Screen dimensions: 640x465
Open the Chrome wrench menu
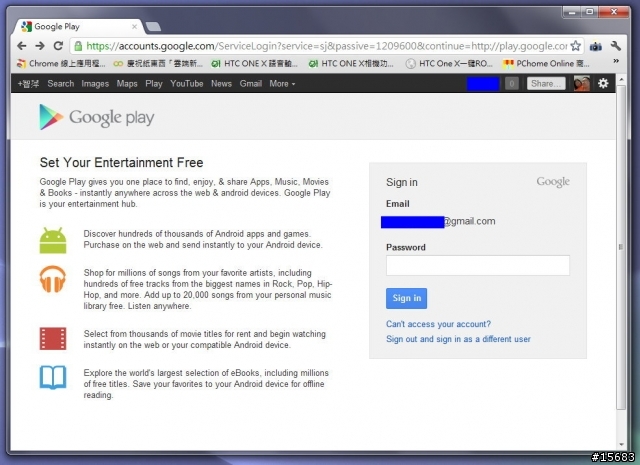(x=616, y=46)
